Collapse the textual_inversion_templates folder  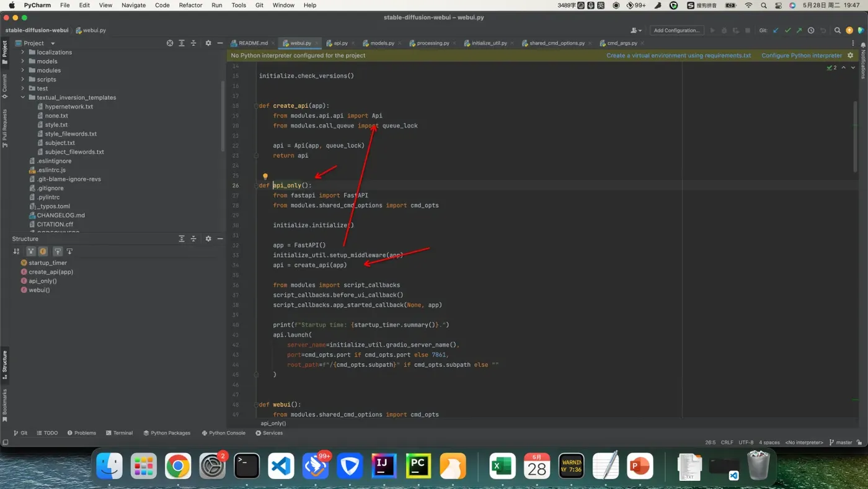point(23,97)
